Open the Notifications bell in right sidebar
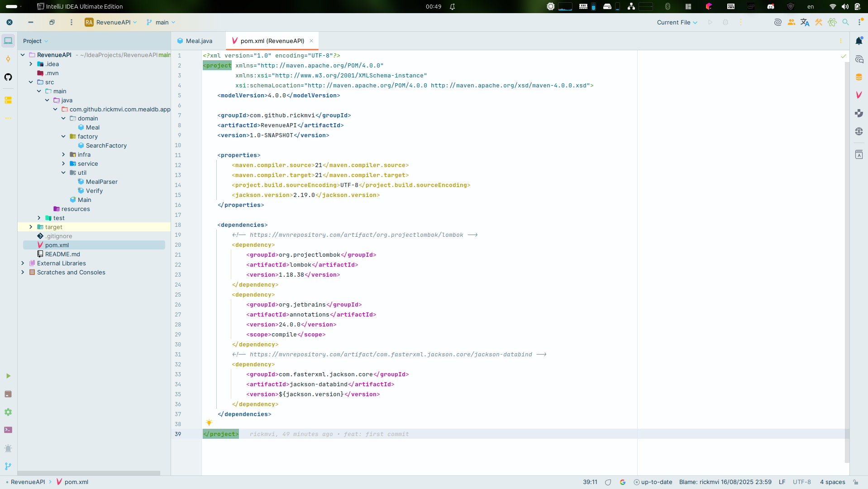The height and width of the screenshot is (489, 868). click(859, 41)
